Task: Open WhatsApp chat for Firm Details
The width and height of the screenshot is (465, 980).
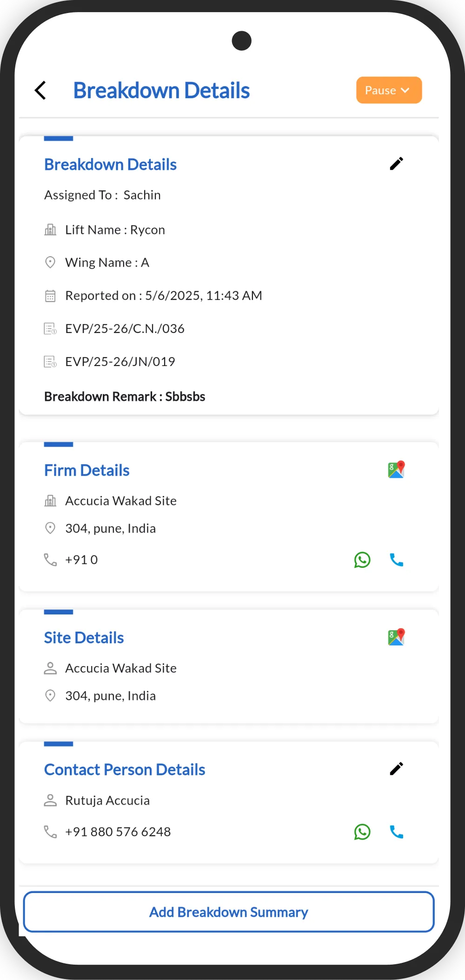Action: pos(362,560)
